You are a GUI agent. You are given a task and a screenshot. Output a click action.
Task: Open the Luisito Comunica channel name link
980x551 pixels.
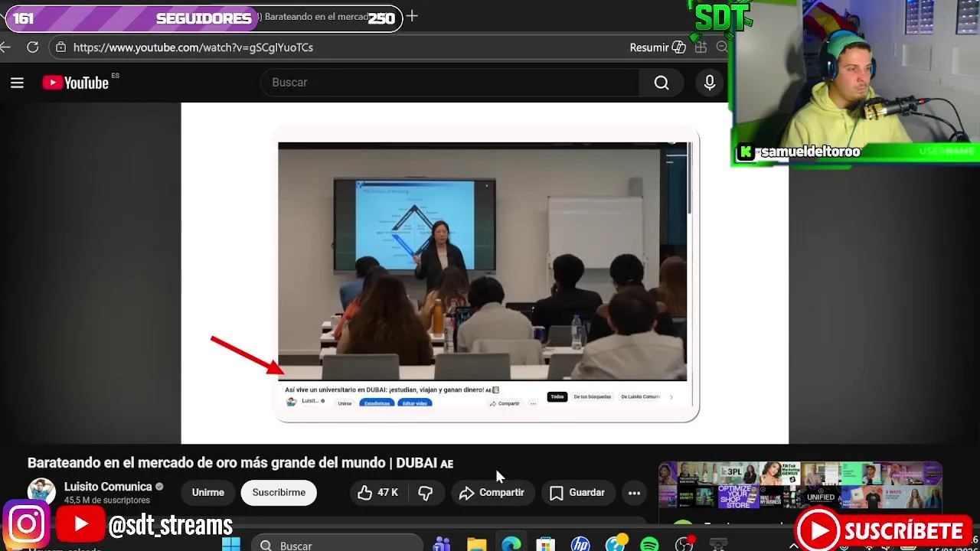click(x=108, y=487)
